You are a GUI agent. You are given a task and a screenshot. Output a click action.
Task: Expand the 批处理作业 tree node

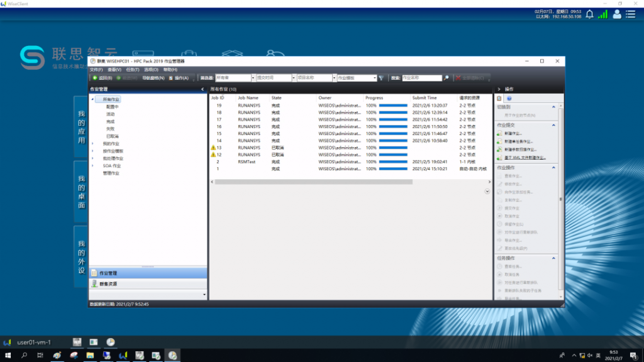click(x=93, y=158)
